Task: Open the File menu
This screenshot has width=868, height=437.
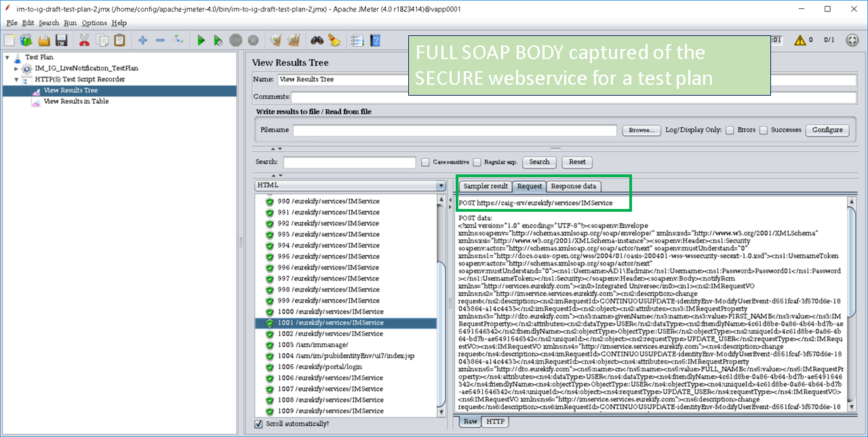Action: (11, 23)
